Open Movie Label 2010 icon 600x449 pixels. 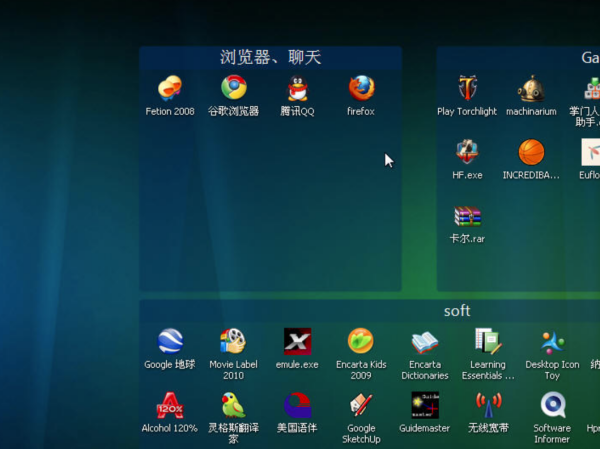[x=233, y=341]
